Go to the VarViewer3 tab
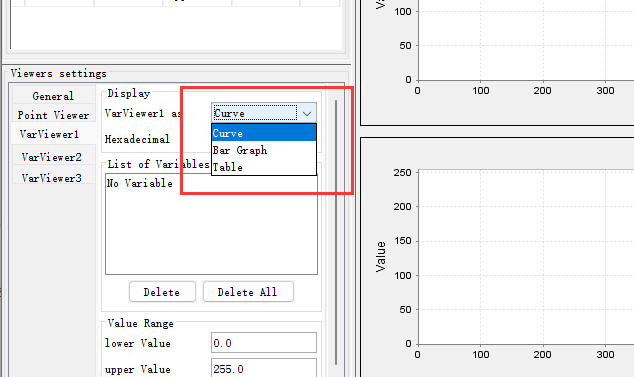The image size is (634, 377). pos(53,178)
